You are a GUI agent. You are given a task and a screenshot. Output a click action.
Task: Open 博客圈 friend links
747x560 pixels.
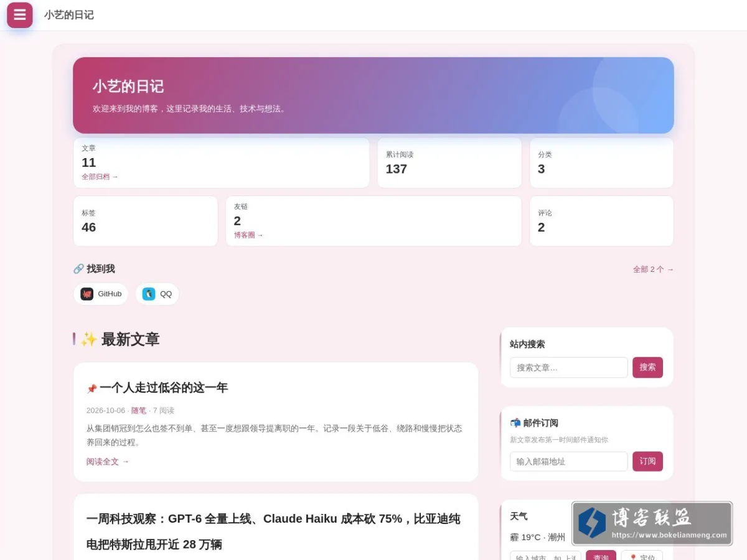tap(248, 235)
